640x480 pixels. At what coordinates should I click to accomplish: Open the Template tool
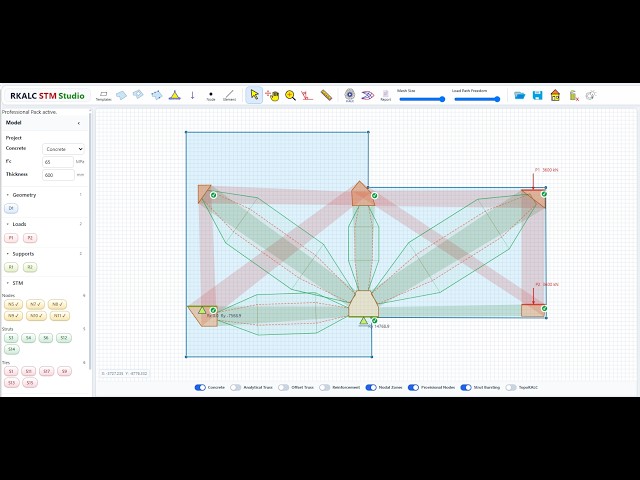103,96
